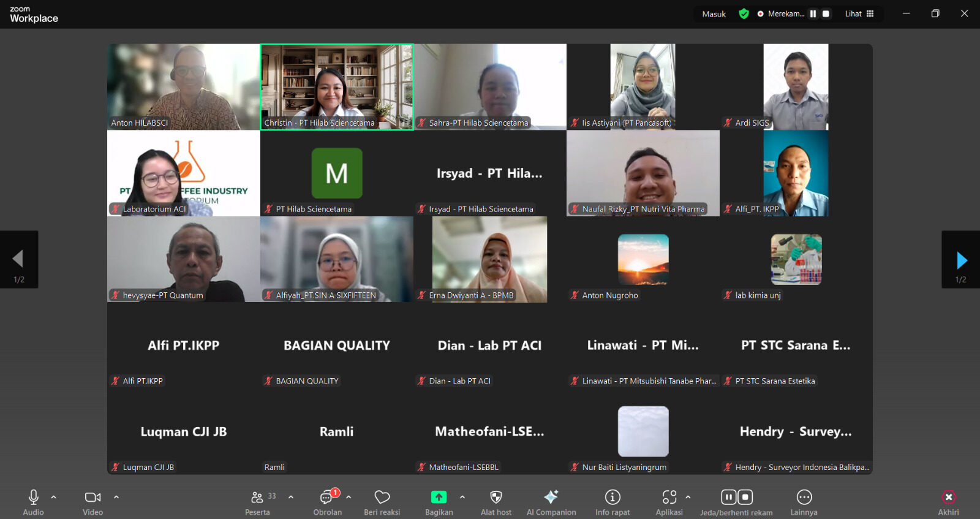
Task: Click muted mic icon of Matheofani-LSEBBL
Action: 421,467
